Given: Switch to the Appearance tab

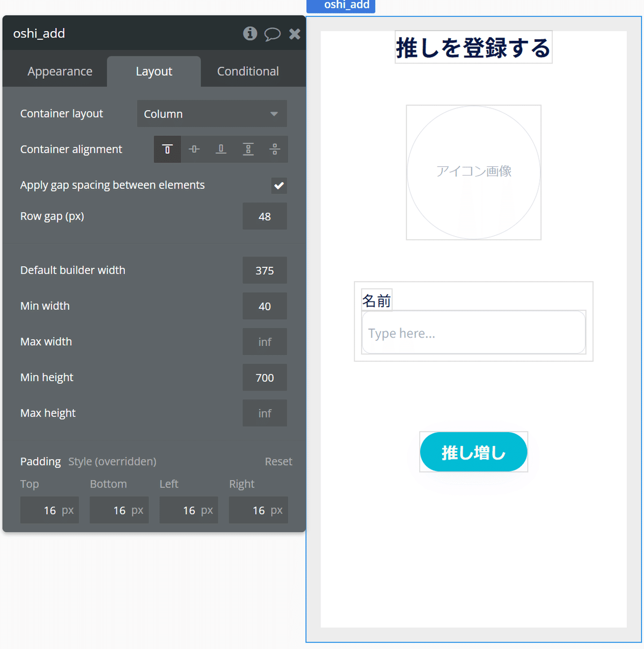Looking at the screenshot, I should (60, 71).
